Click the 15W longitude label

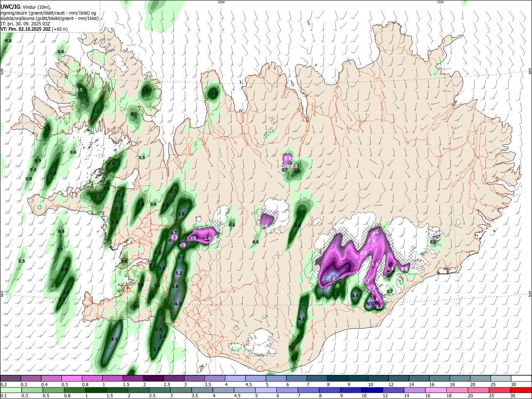tap(440, 2)
